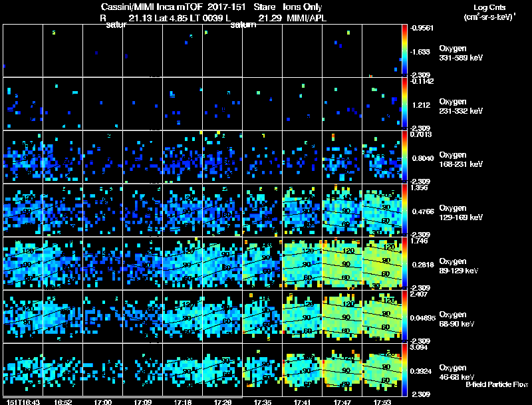Viewport: 532px width, 405px height.
Task: Select the 17:53 panel in 68-90 keV row
Action: pyautogui.click(x=382, y=317)
